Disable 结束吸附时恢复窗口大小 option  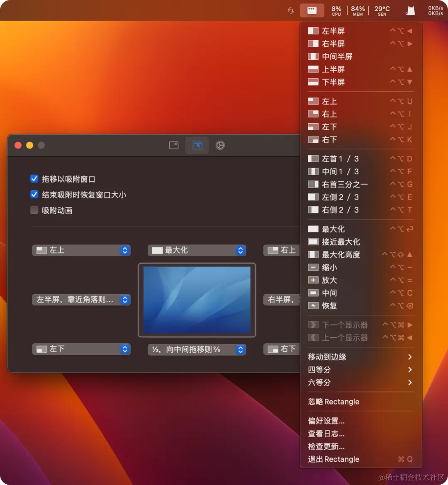pos(34,194)
